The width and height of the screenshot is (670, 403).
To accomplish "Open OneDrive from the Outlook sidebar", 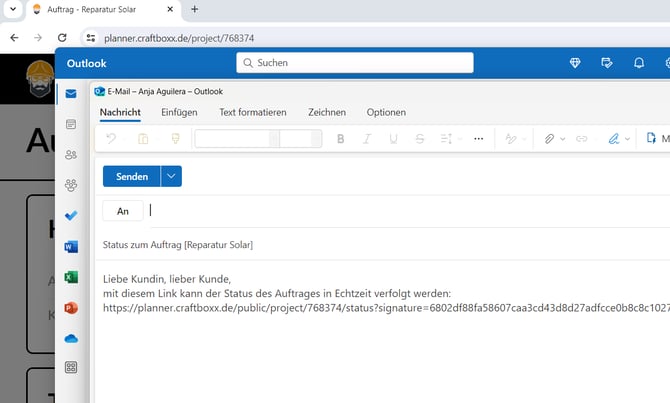I will 70,338.
